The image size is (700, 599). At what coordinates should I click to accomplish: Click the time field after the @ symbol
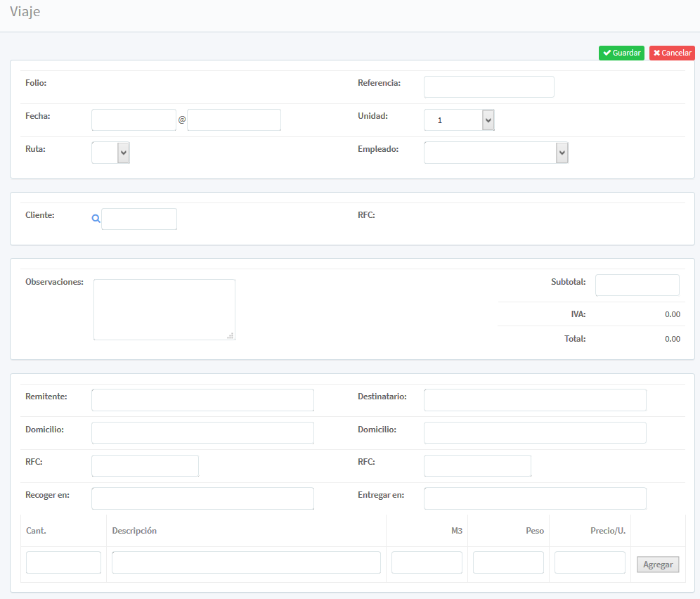(x=233, y=120)
